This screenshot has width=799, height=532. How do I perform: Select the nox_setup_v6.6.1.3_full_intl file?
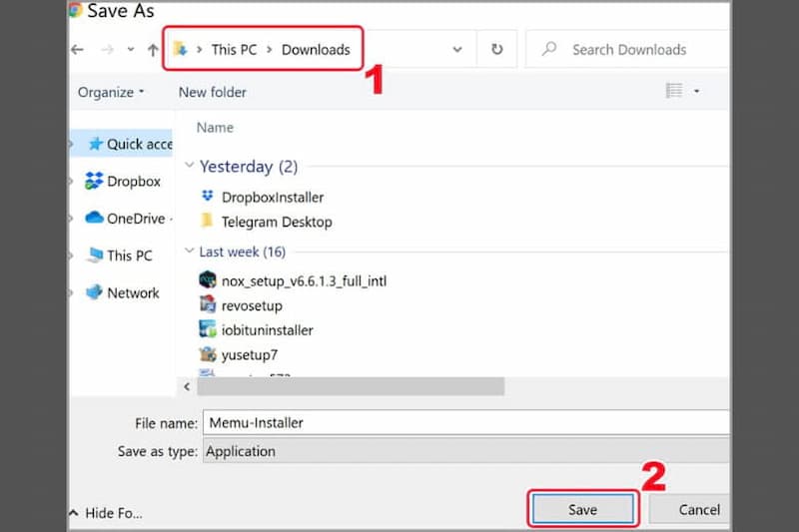point(304,280)
